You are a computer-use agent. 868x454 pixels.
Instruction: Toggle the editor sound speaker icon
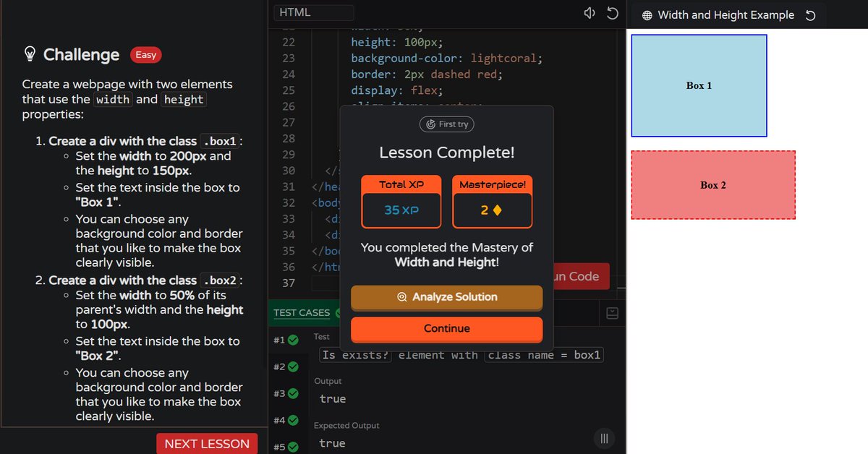590,13
